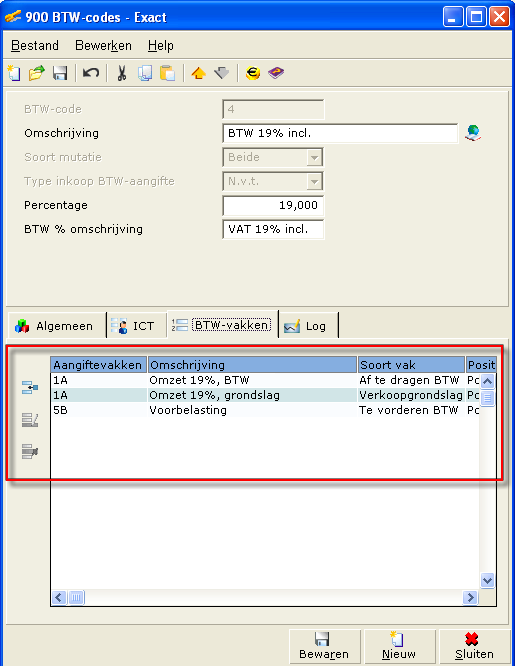
Task: Select the Voorbelasting 5B table row
Action: click(265, 410)
